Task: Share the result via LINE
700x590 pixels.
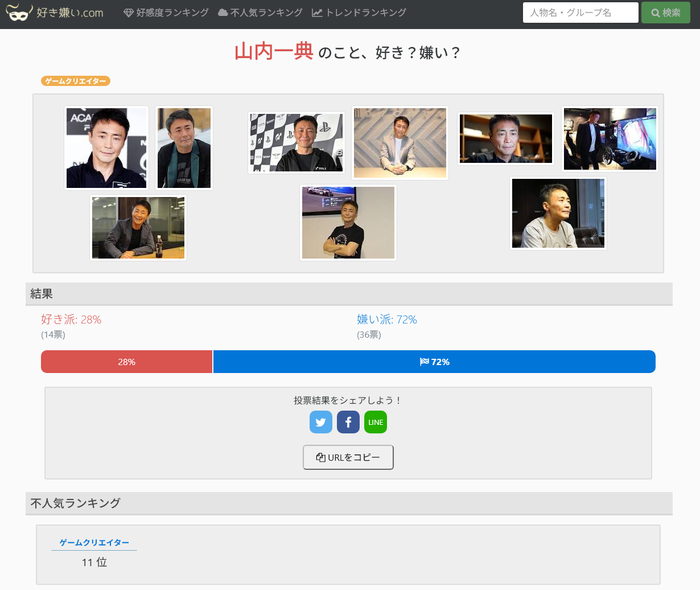Action: pyautogui.click(x=376, y=422)
